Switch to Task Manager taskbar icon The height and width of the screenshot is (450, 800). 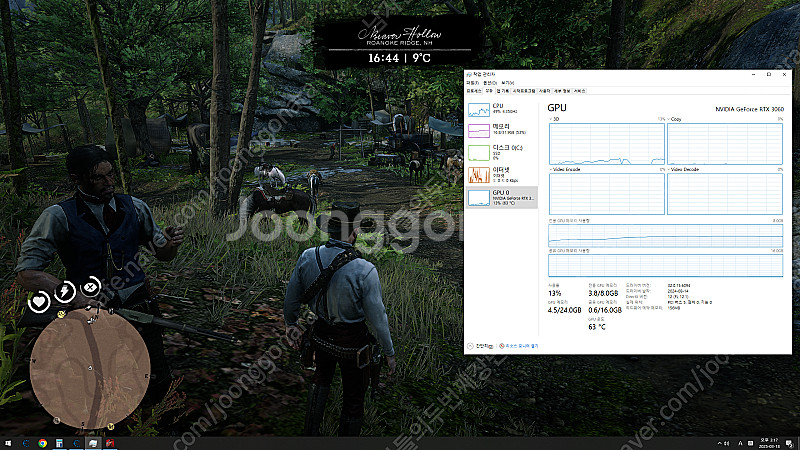pyautogui.click(x=93, y=443)
